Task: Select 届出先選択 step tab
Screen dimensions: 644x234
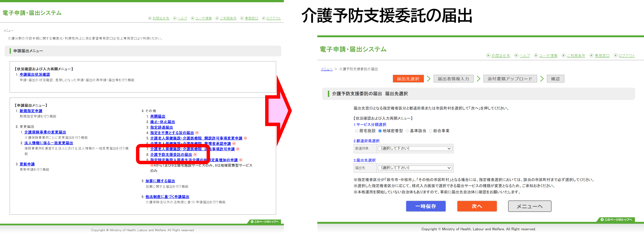Action: 408,79
